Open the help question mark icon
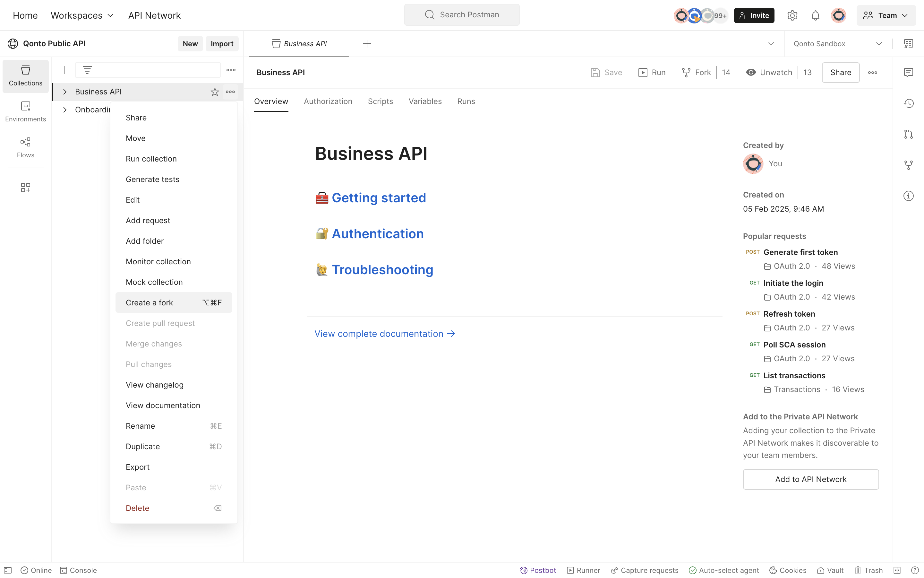 (x=914, y=570)
